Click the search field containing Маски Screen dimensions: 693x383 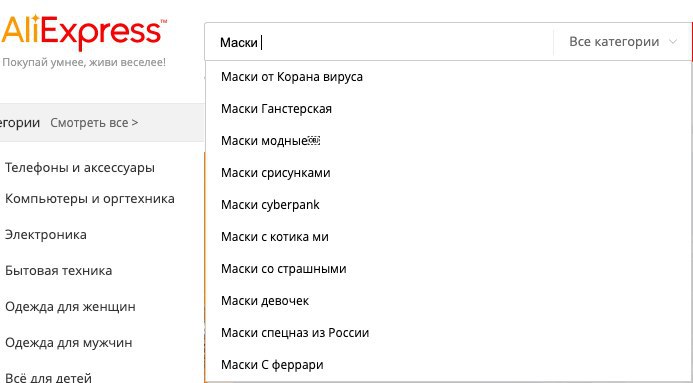click(x=379, y=42)
